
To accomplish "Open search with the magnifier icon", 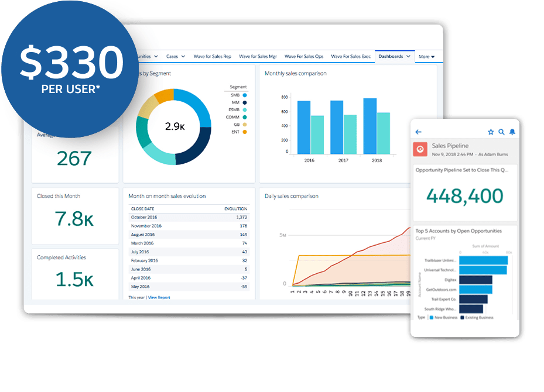I will tap(502, 132).
